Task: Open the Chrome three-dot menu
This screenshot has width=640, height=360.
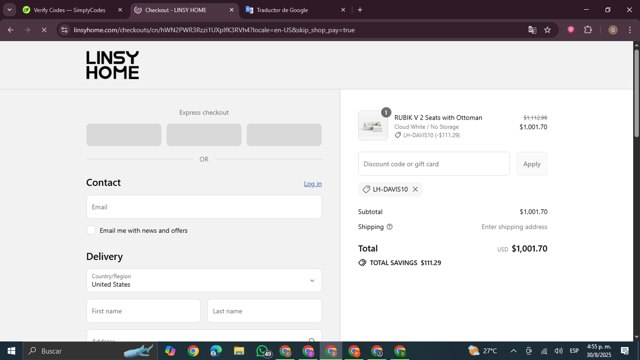Action: pos(629,30)
